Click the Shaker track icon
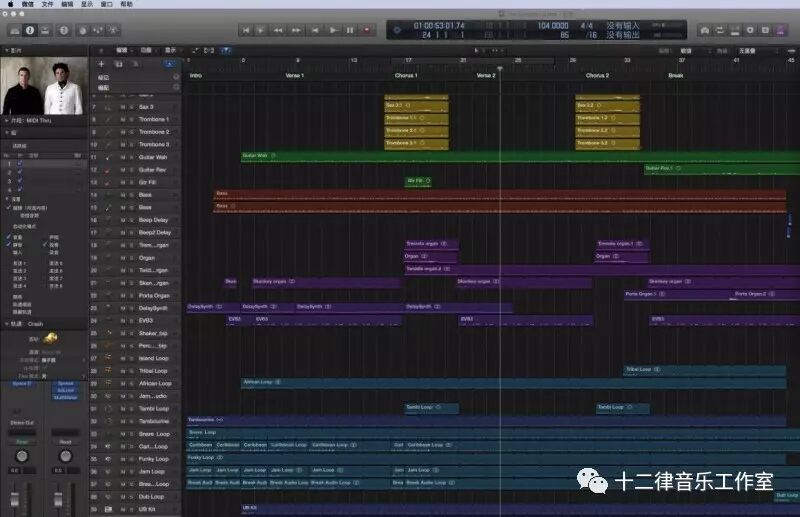This screenshot has height=517, width=800. pyautogui.click(x=108, y=333)
